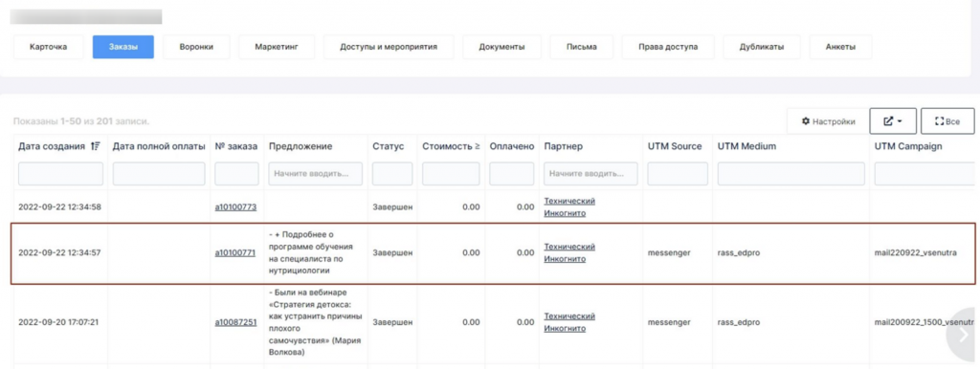Open the Права доступа tab
This screenshot has height=369, width=980.
668,47
